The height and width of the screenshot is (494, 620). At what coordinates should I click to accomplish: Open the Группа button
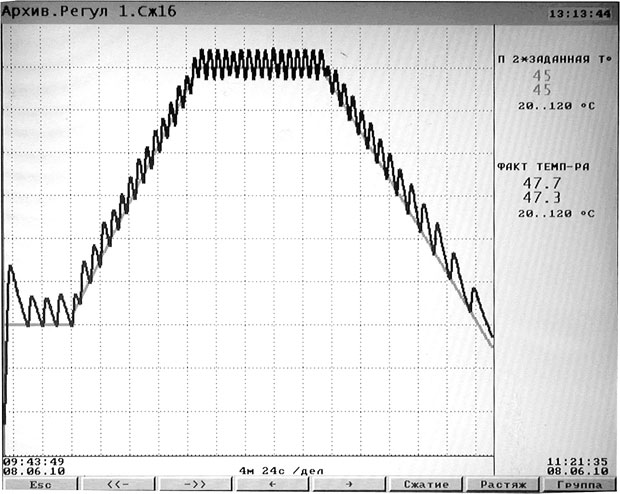[x=580, y=485]
